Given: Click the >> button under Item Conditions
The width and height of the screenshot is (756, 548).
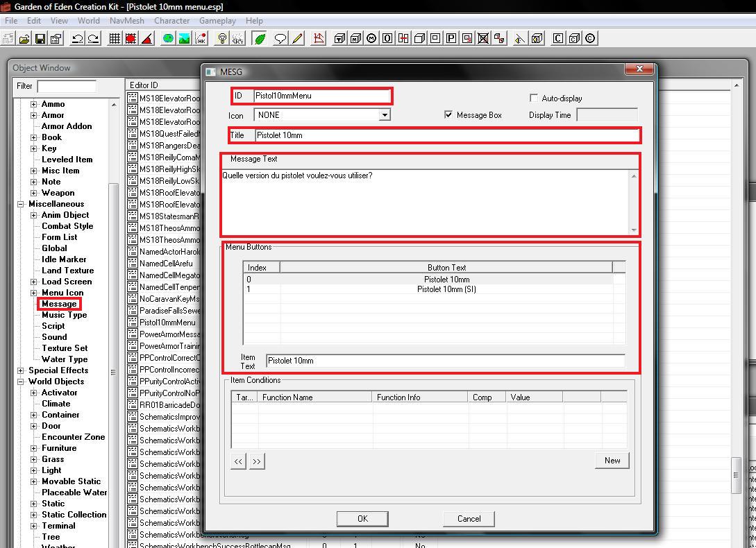Looking at the screenshot, I should [256, 461].
